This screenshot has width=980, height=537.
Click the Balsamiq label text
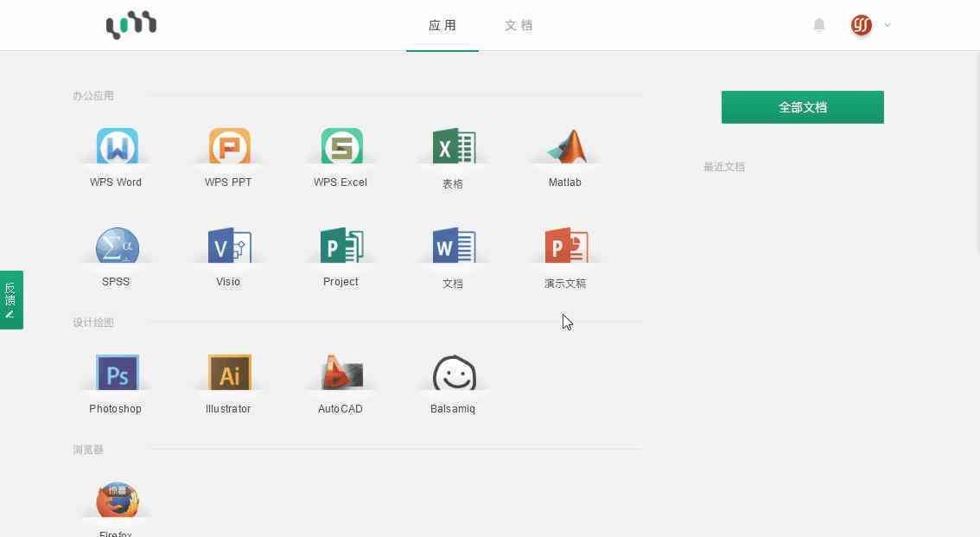point(453,408)
